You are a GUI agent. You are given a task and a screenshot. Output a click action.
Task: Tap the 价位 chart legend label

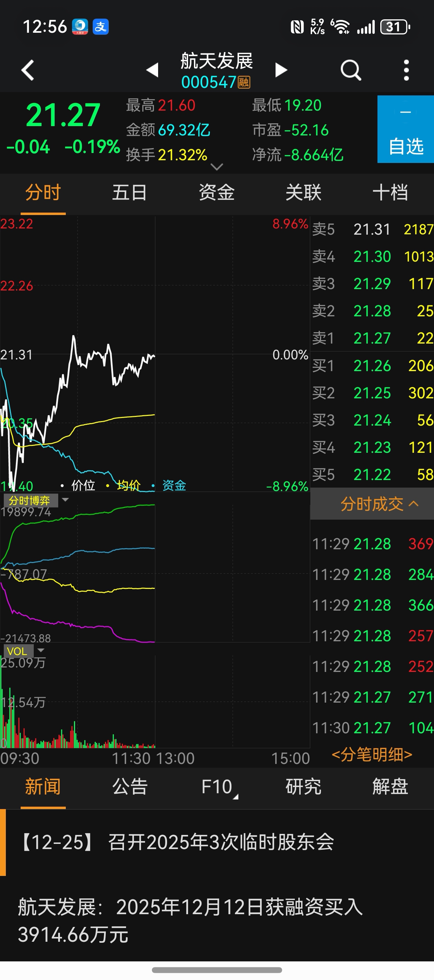83,486
